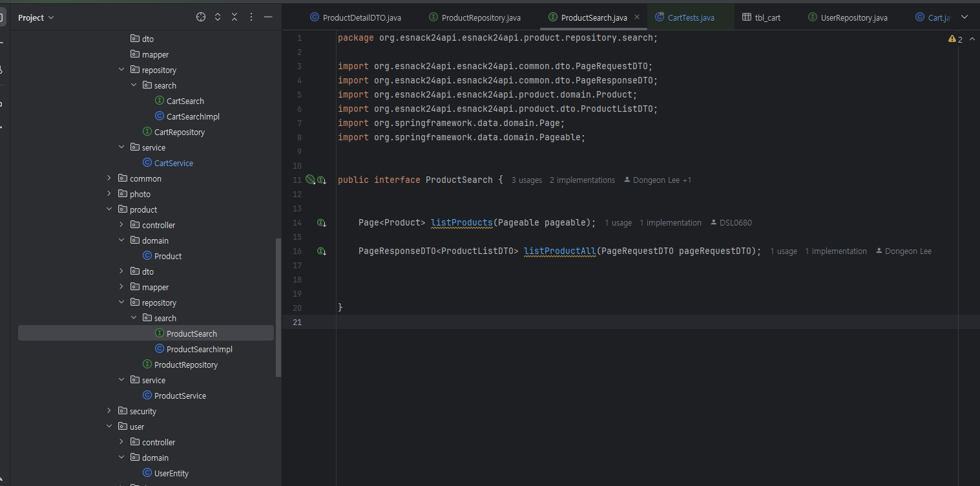
Task: Show hidden editor tabs dropdown
Action: coord(964,17)
